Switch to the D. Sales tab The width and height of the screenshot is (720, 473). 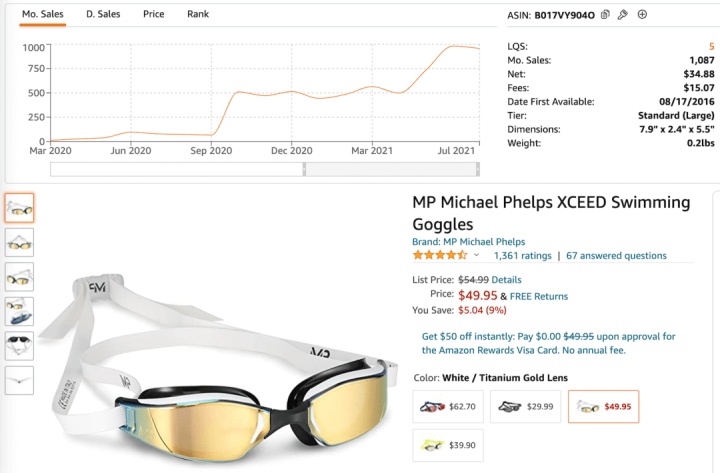coord(104,14)
